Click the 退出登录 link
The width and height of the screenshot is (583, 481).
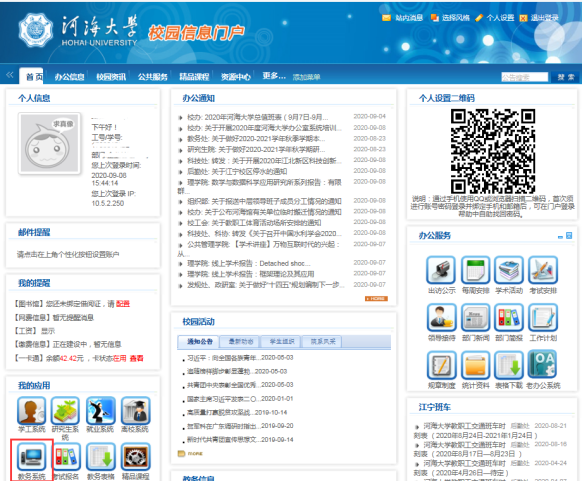[x=544, y=17]
